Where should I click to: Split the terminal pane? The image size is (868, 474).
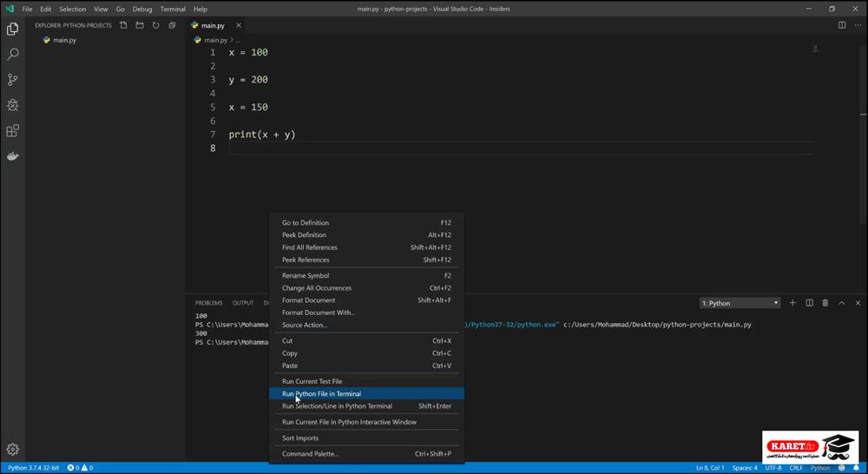(809, 303)
